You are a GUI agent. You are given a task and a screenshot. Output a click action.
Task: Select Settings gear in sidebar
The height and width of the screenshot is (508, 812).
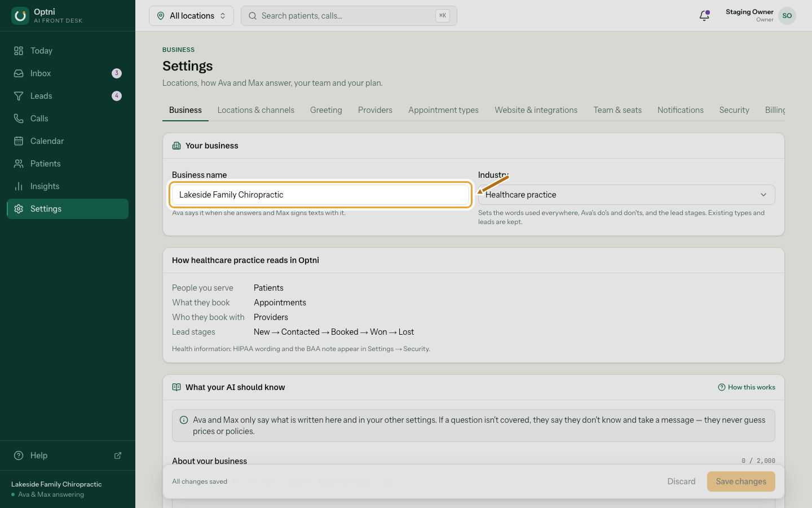point(19,209)
